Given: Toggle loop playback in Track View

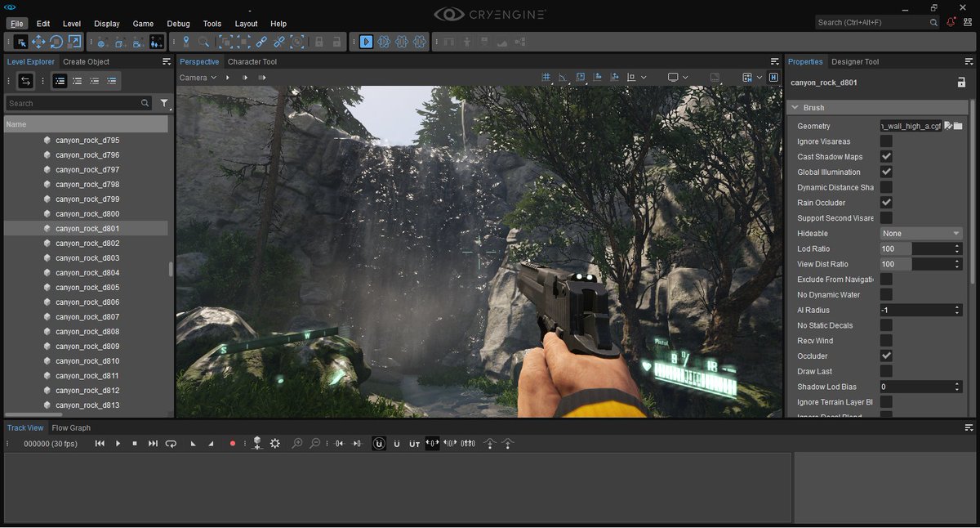Looking at the screenshot, I should [x=171, y=443].
